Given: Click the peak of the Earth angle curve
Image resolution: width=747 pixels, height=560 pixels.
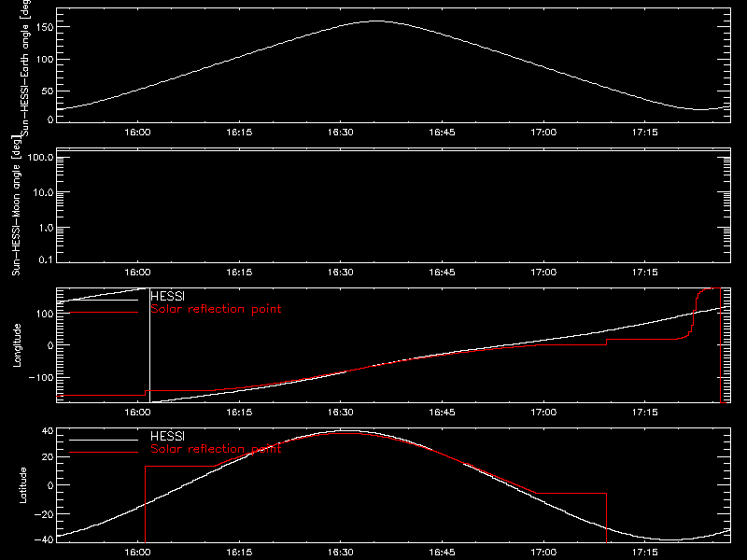Looking at the screenshot, I should pyautogui.click(x=376, y=21).
